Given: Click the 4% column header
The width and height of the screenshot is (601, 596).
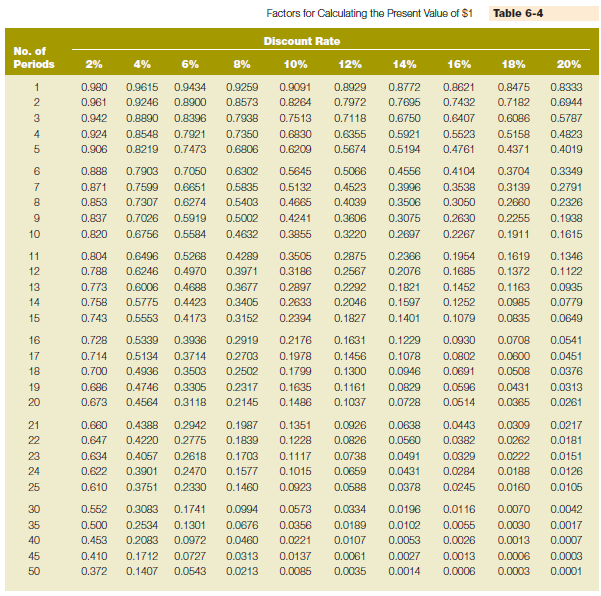Looking at the screenshot, I should [x=142, y=64].
